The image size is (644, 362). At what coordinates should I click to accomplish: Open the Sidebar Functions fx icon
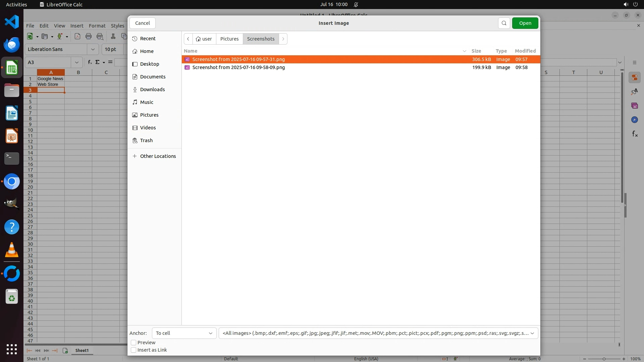tap(634, 134)
